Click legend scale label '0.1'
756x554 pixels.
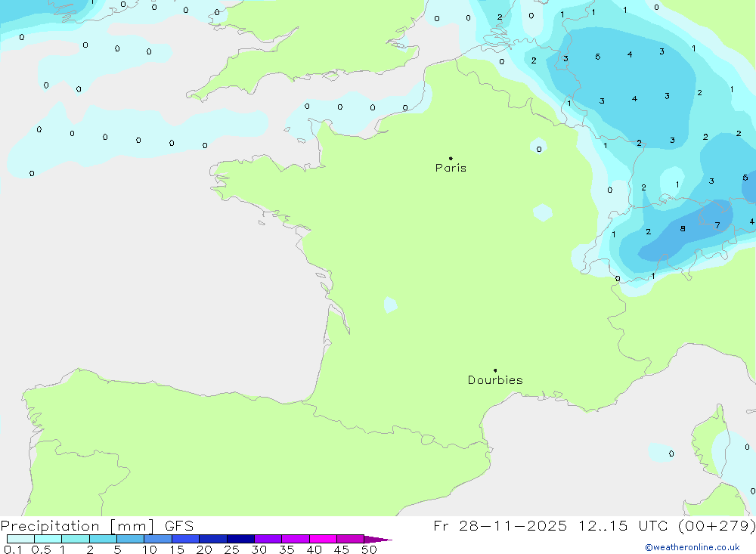click(x=13, y=549)
